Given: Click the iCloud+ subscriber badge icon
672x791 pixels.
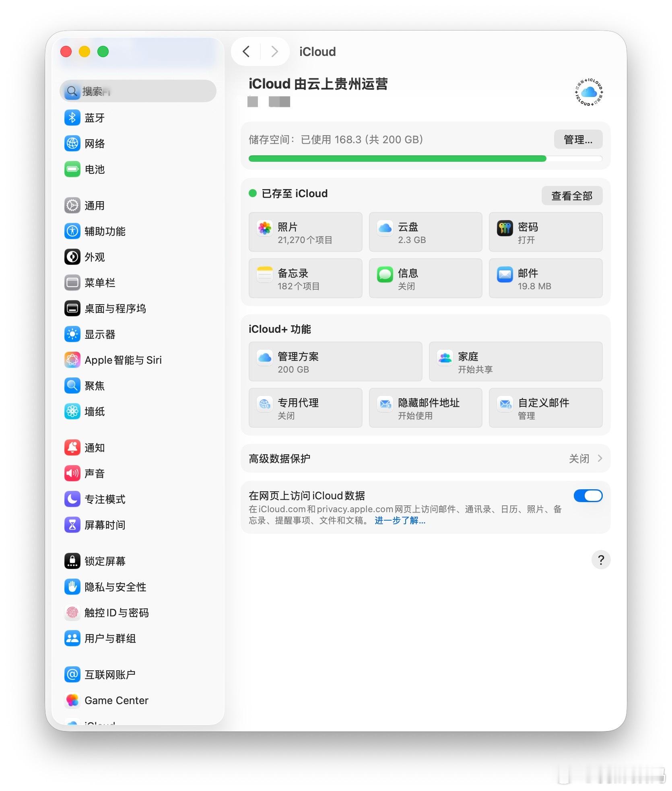Looking at the screenshot, I should (589, 92).
